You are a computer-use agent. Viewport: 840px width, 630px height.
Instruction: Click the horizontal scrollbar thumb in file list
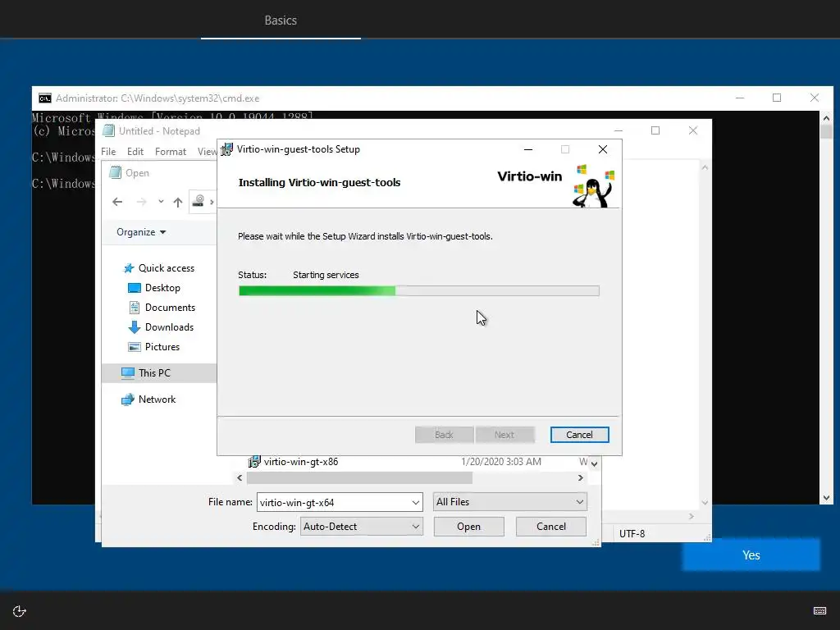coord(359,478)
